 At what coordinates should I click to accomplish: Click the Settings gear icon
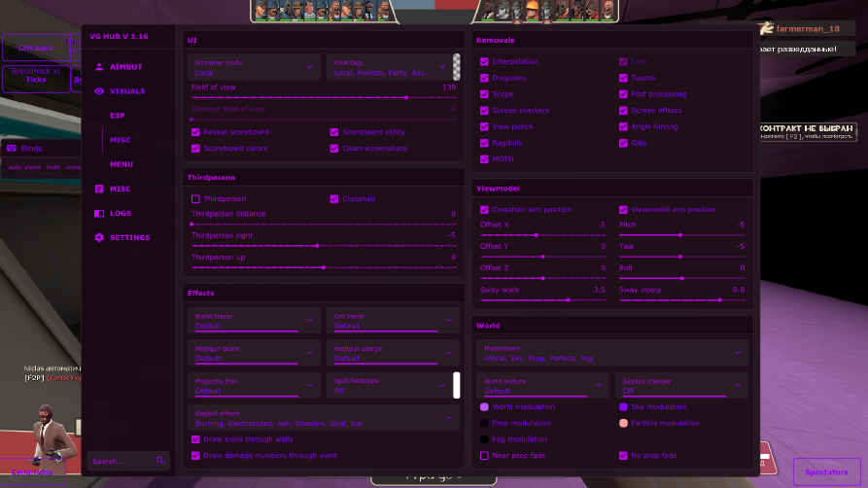click(x=99, y=237)
